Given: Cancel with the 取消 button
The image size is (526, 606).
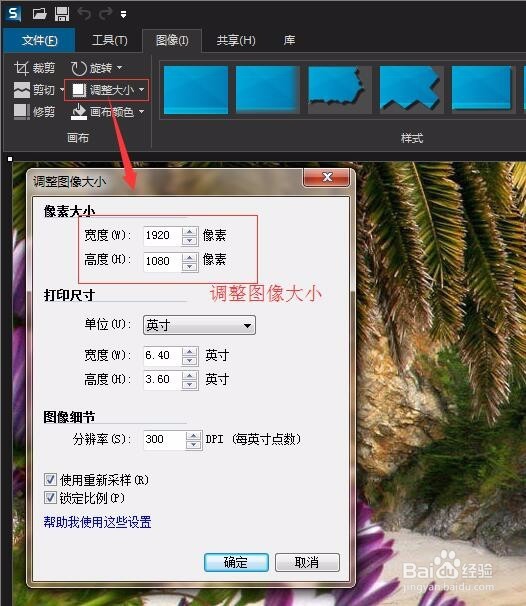Looking at the screenshot, I should pos(307,562).
